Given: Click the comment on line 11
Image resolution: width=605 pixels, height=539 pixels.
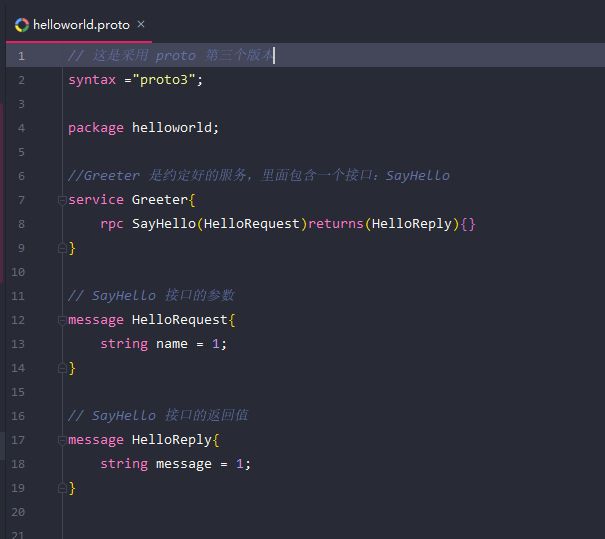Looking at the screenshot, I should (151, 296).
